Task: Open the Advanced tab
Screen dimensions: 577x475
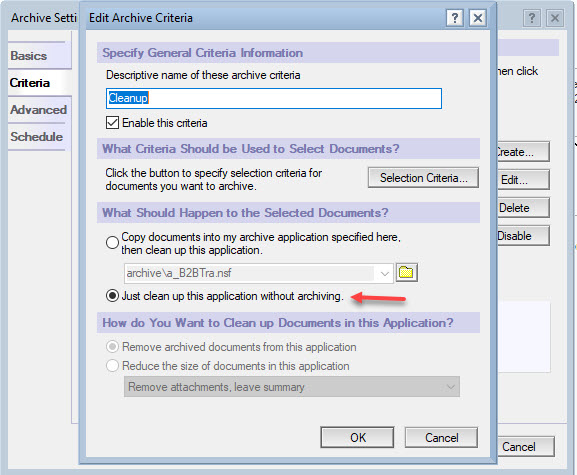Action: (39, 110)
